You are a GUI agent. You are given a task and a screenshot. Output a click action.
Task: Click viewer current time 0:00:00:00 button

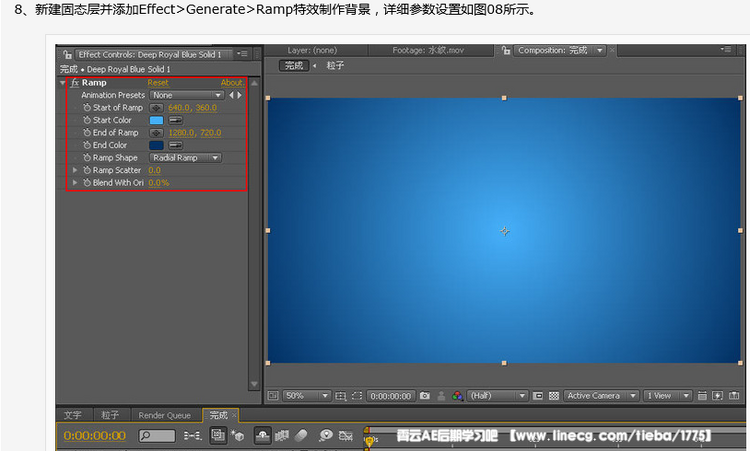pos(391,396)
